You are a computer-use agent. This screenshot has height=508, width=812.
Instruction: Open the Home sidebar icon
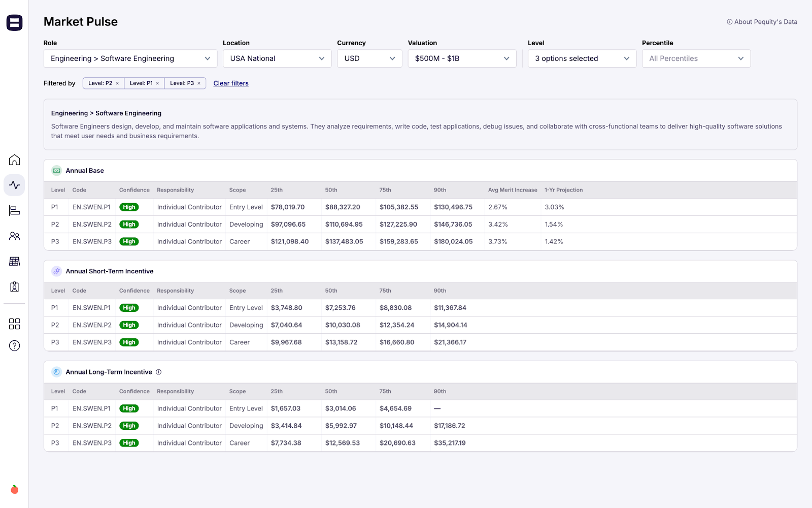coord(14,160)
